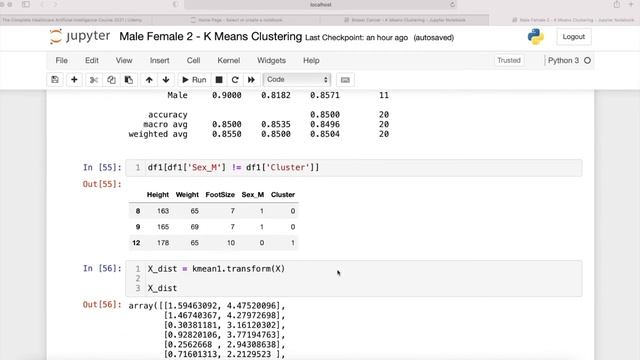The image size is (640, 360).
Task: Paste cells below icon
Action: 129,80
